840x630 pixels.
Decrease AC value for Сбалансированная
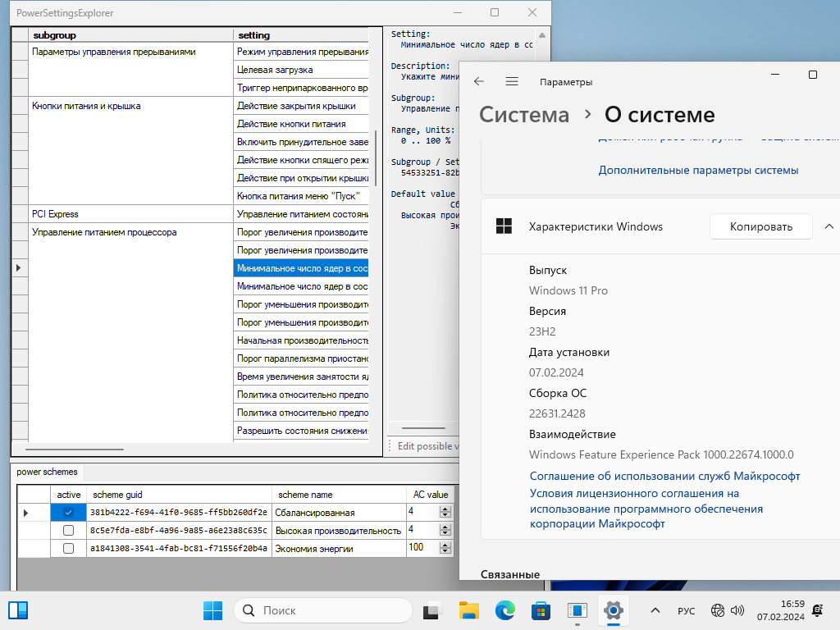coord(445,515)
